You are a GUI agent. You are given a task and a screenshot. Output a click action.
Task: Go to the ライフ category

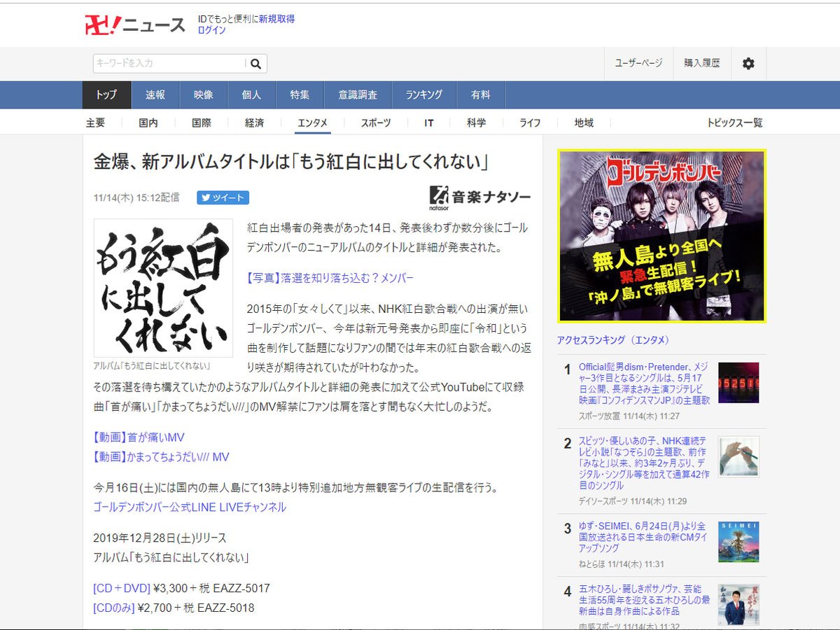pyautogui.click(x=530, y=122)
